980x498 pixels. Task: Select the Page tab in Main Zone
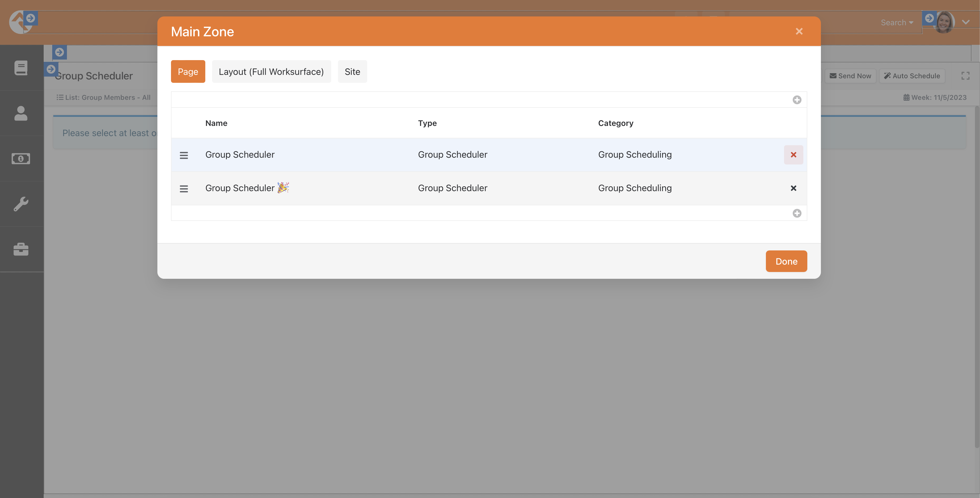(188, 71)
